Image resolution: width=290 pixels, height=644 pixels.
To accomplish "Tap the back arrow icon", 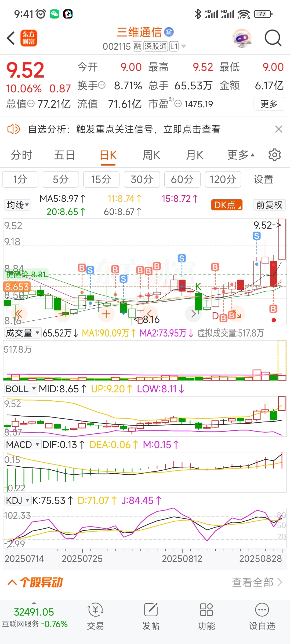I will tap(11, 38).
